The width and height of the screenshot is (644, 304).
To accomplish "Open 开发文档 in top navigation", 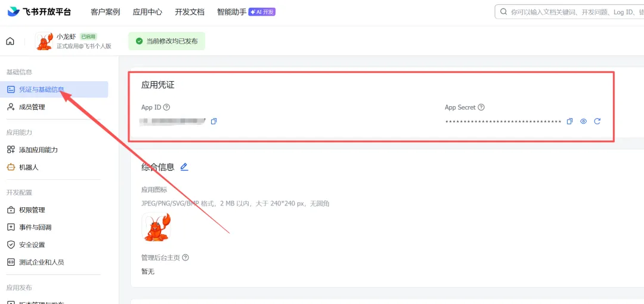I will pos(190,12).
